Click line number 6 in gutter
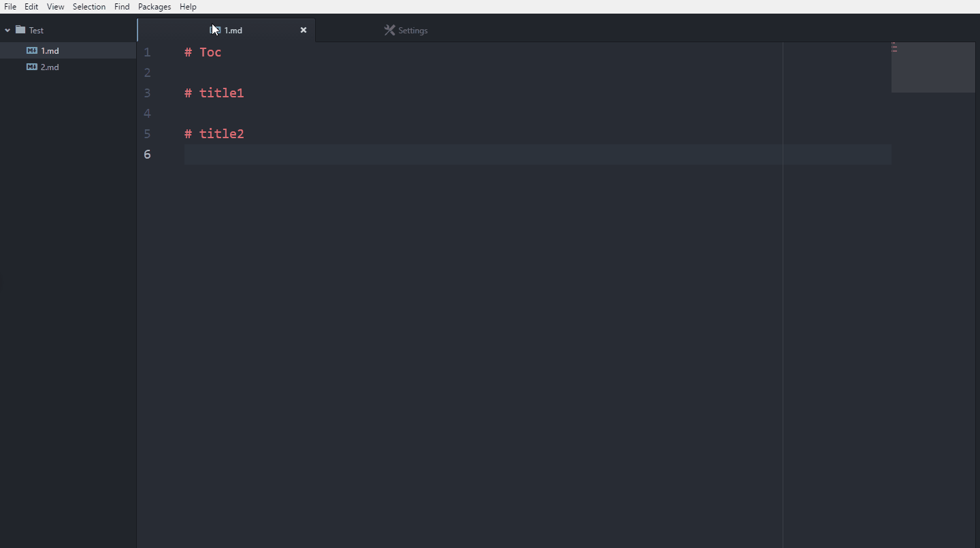 pyautogui.click(x=147, y=154)
